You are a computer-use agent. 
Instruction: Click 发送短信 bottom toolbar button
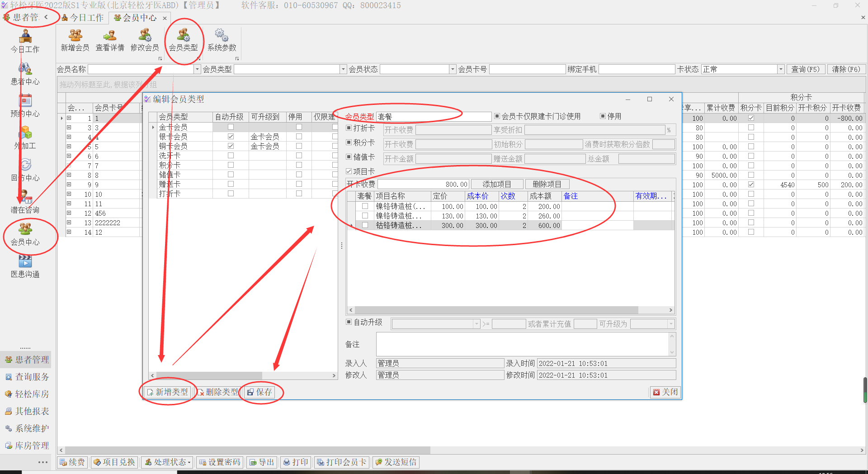pyautogui.click(x=396, y=462)
